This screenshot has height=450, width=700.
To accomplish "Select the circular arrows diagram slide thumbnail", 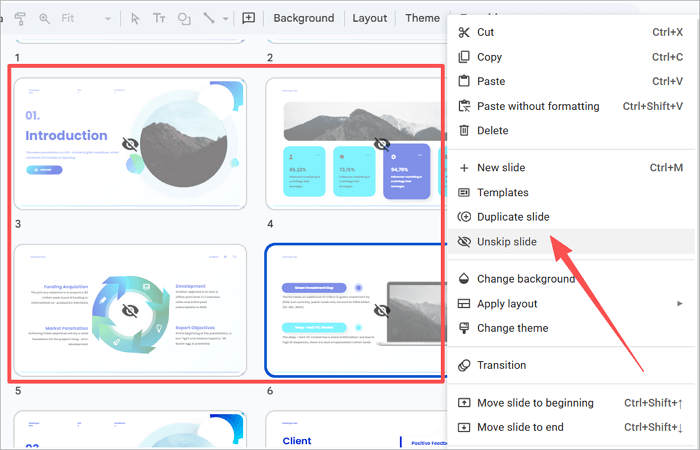I will click(x=130, y=310).
